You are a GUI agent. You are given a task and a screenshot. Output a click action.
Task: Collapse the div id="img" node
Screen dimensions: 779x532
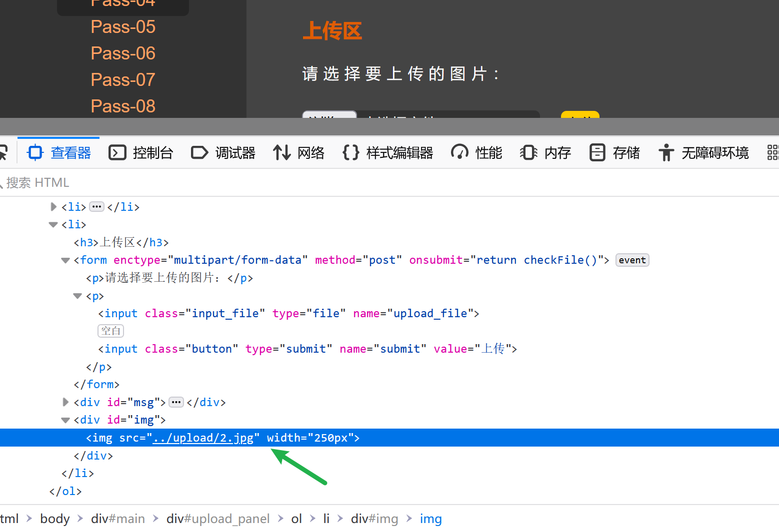[65, 420]
